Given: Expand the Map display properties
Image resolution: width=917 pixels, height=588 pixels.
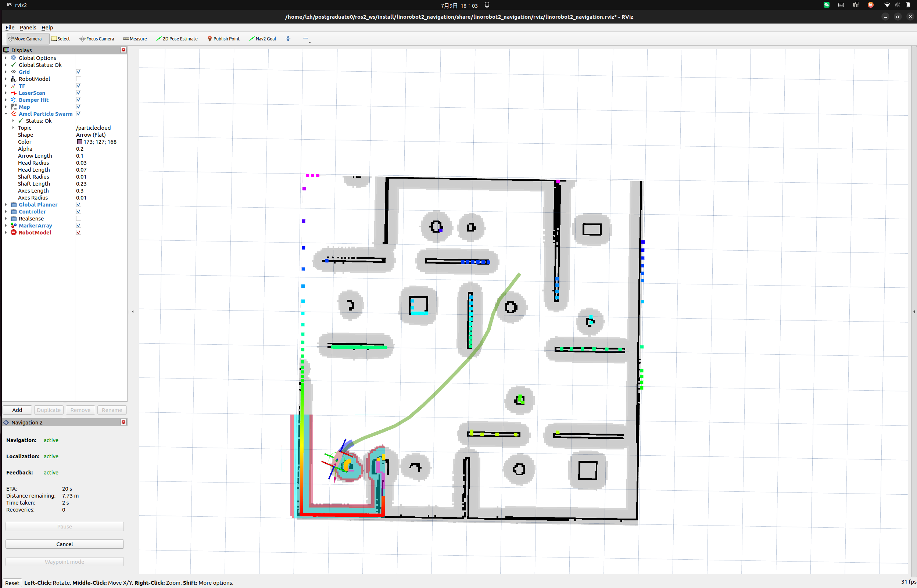Looking at the screenshot, I should coord(6,107).
